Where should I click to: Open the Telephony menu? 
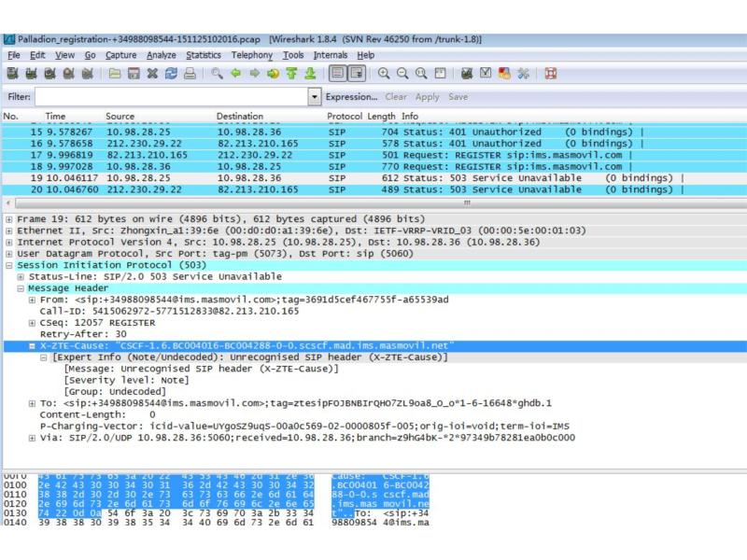253,55
